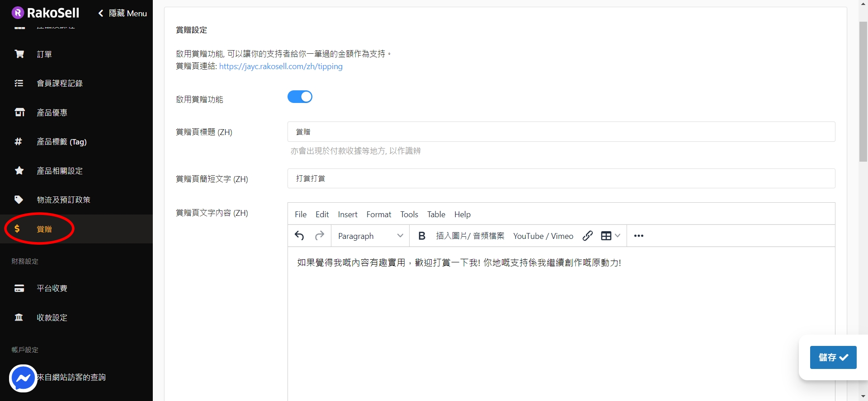Open the jayc.rakosell.com tipping link
868x401 pixels.
tap(281, 66)
